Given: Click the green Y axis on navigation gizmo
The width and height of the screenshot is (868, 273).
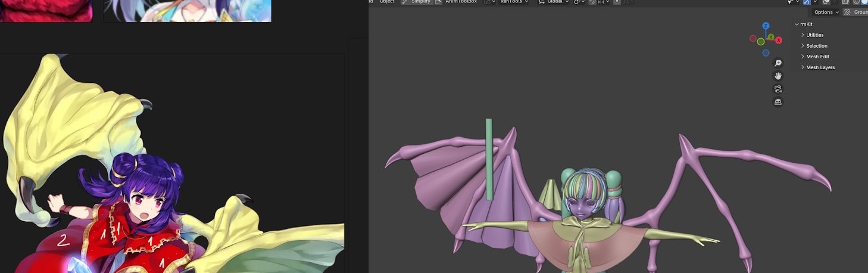Looking at the screenshot, I should [771, 37].
